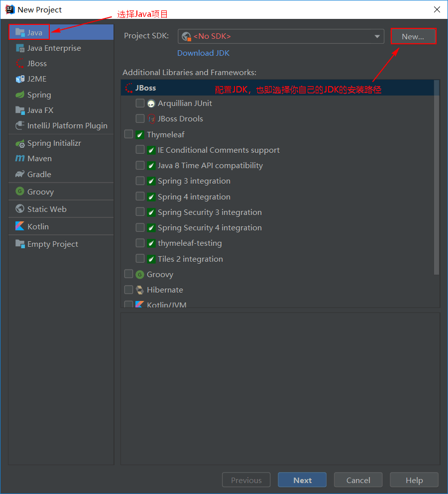
Task: Click the Groovy icon in left sidebar
Action: coord(20,191)
